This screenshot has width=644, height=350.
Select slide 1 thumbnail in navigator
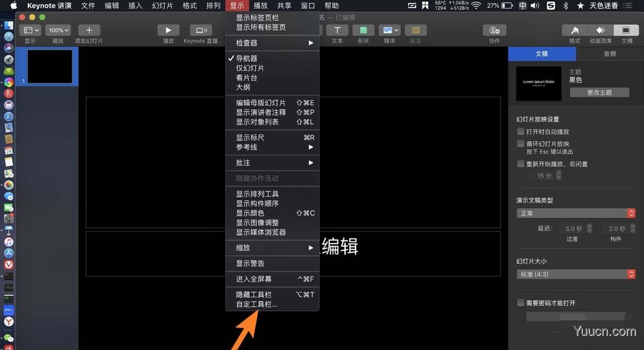tap(50, 66)
